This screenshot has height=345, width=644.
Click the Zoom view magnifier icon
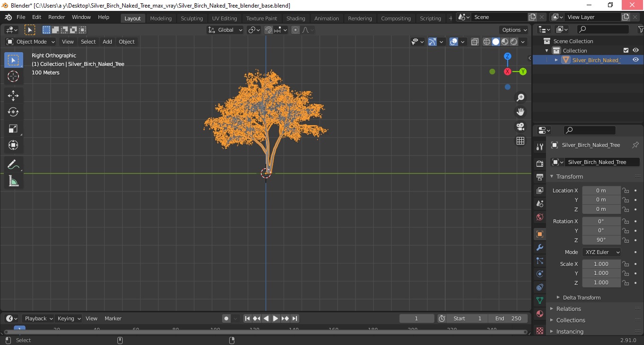(520, 98)
